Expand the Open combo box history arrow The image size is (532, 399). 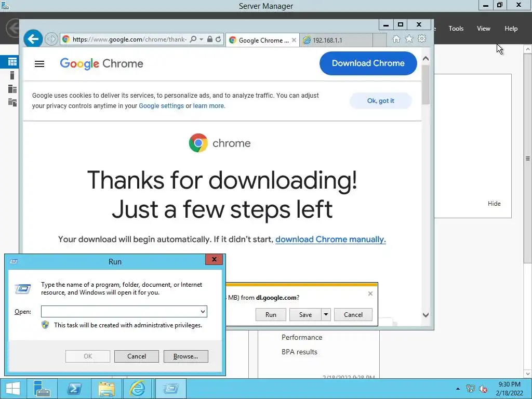click(x=203, y=312)
